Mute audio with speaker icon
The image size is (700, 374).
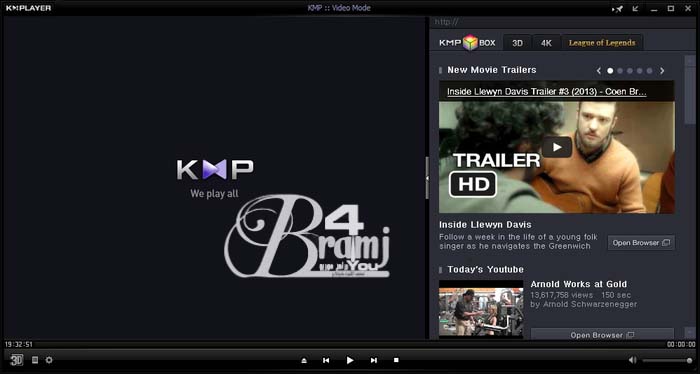[633, 360]
